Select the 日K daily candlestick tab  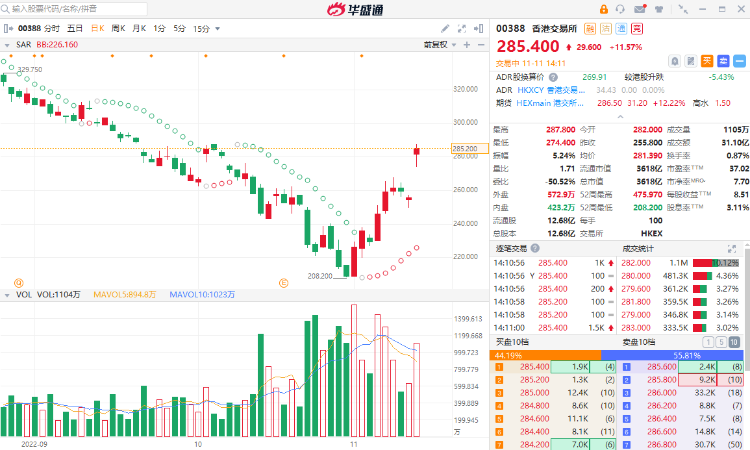[98, 29]
